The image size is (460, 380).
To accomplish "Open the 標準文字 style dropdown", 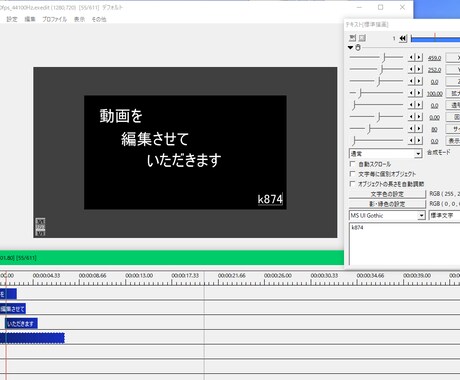I will 444,216.
